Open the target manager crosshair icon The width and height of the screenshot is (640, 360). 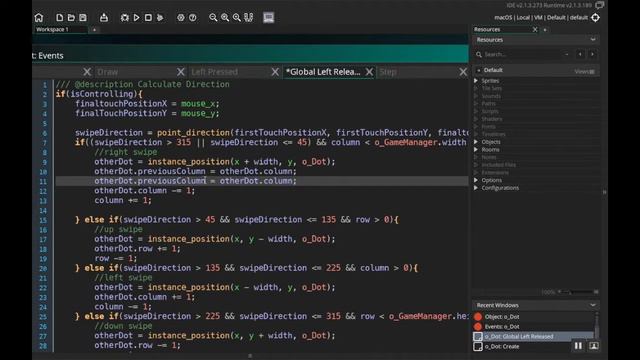point(596,18)
